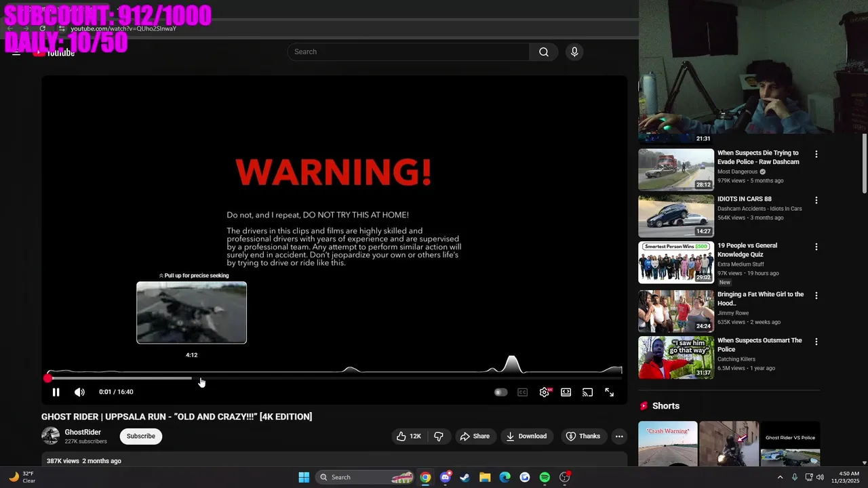The width and height of the screenshot is (868, 488).
Task: Open Steam from the taskbar
Action: point(465,477)
